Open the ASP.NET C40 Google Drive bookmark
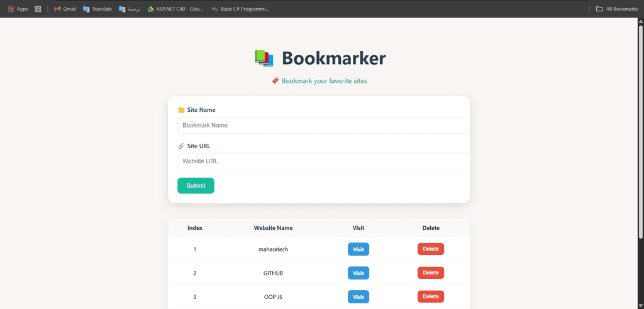The width and height of the screenshot is (644, 309). click(175, 9)
